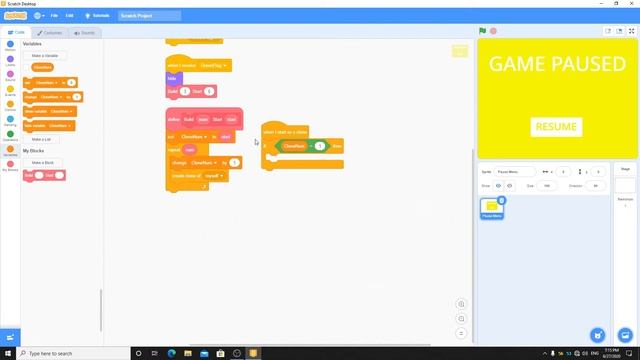This screenshot has width=640, height=360.
Task: Open the Add Extension button
Action: point(10,337)
